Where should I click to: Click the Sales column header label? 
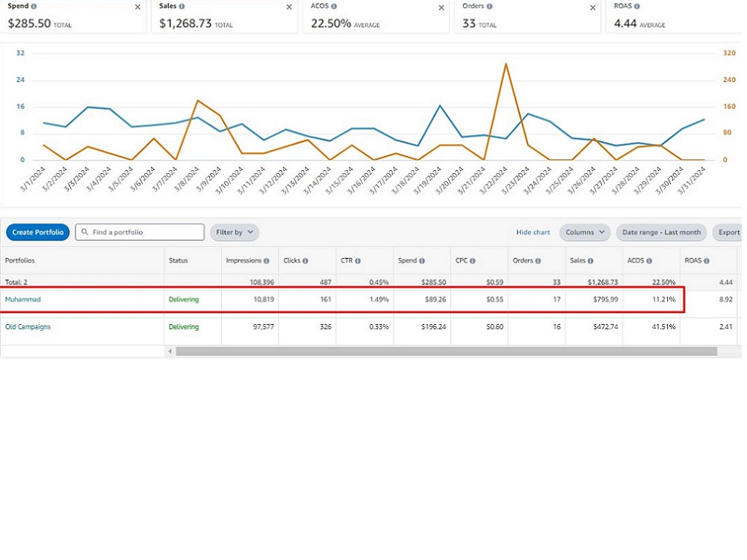[577, 261]
